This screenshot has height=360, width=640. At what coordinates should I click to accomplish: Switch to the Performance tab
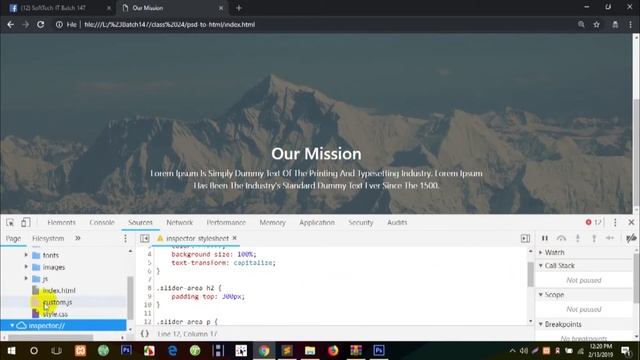click(226, 222)
